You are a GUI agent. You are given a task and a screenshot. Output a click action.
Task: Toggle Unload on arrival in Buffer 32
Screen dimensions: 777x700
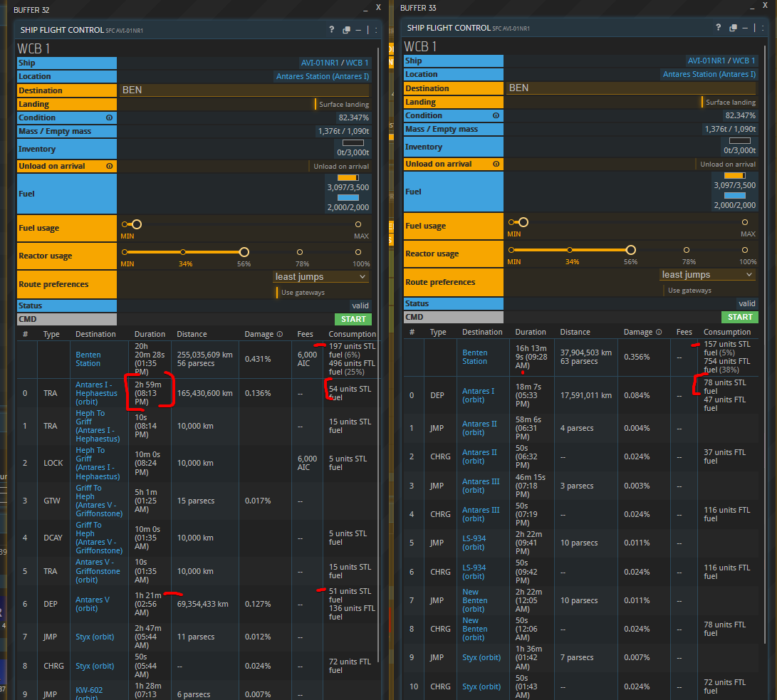310,166
